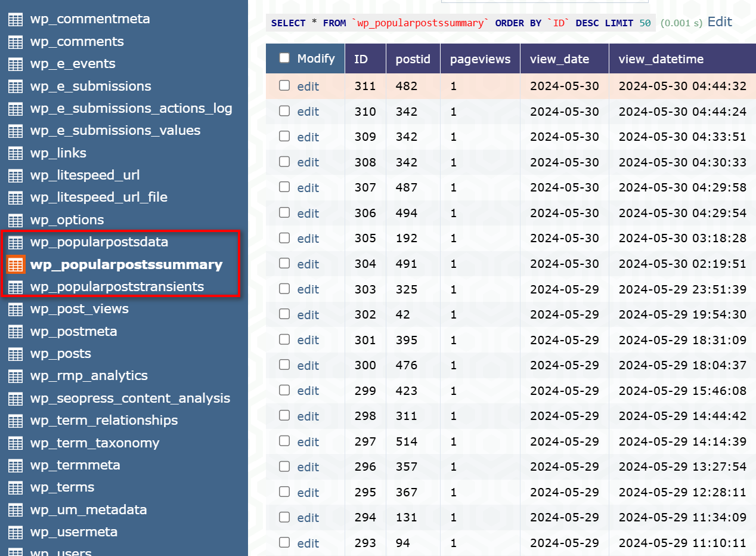Sort by the view_date column header
756x556 pixels.
tap(560, 59)
